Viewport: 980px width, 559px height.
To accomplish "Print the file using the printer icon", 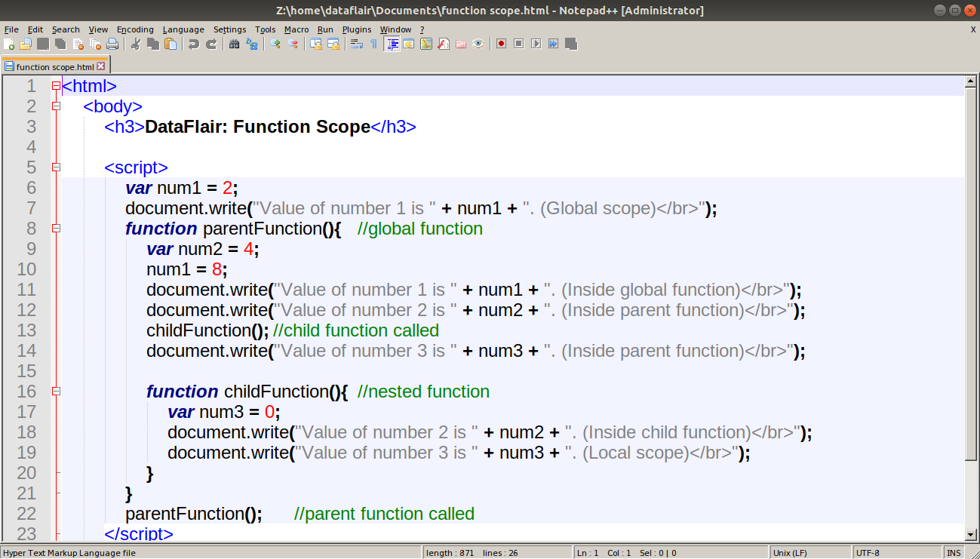I will click(112, 44).
